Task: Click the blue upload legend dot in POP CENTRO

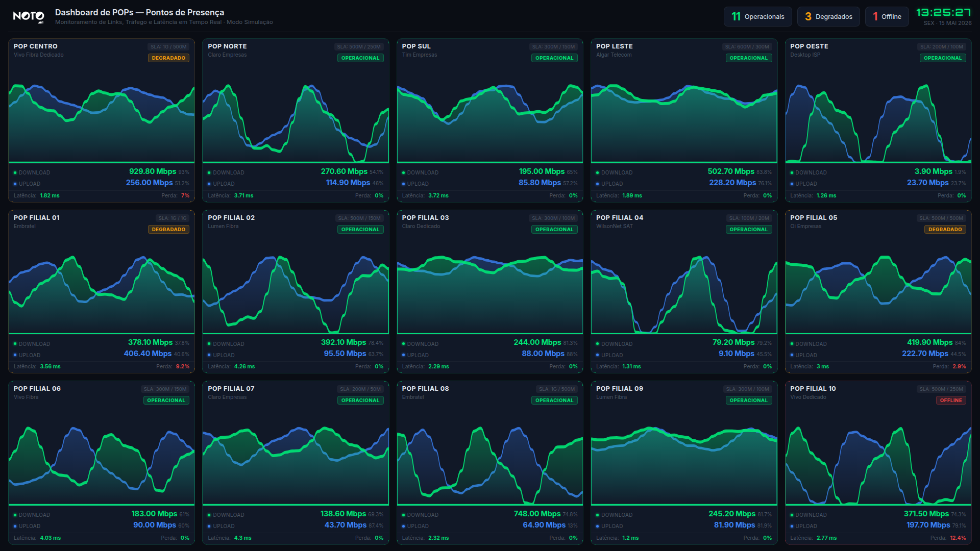Action: point(15,184)
